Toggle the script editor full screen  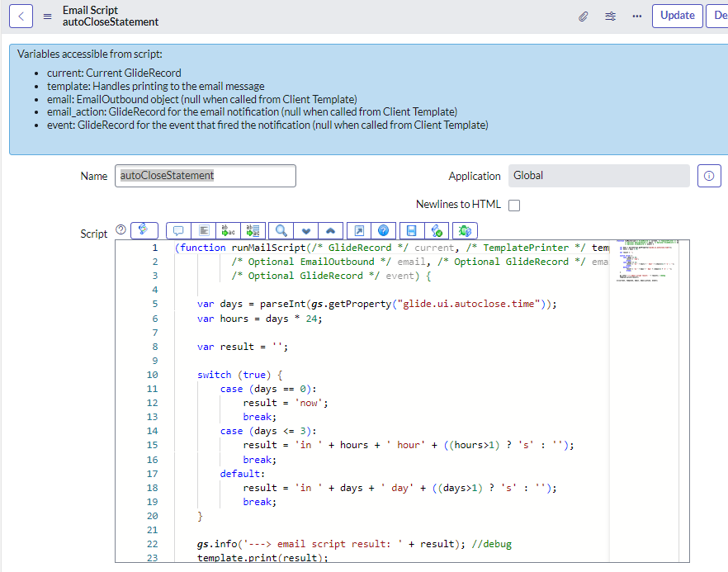[x=359, y=230]
